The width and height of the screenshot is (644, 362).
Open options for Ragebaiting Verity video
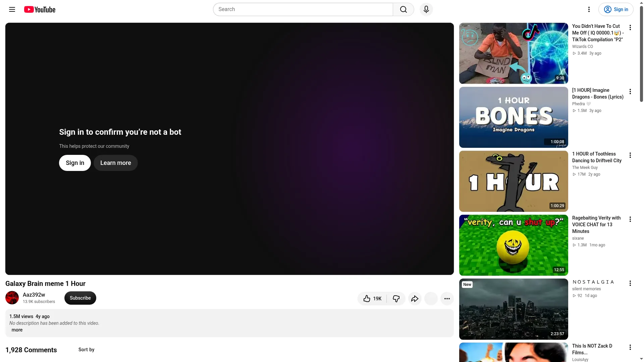pos(630,219)
